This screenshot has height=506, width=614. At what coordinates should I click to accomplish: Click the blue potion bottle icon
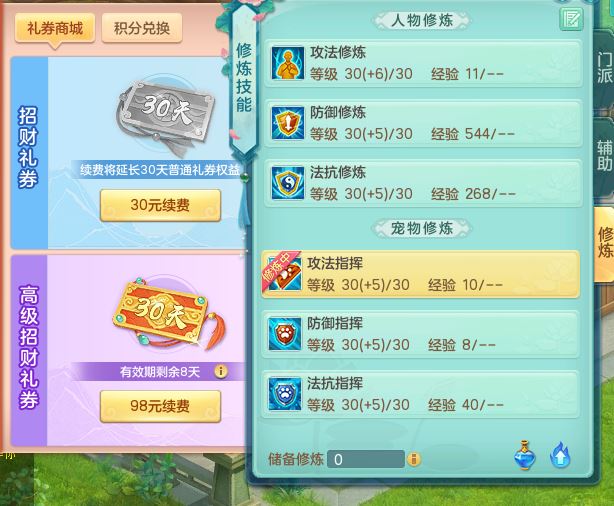[525, 455]
